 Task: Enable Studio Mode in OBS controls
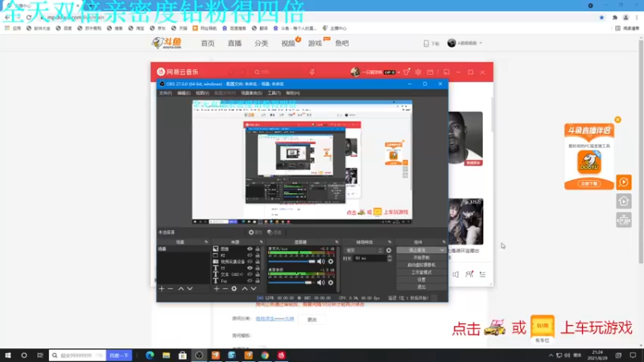coord(421,272)
